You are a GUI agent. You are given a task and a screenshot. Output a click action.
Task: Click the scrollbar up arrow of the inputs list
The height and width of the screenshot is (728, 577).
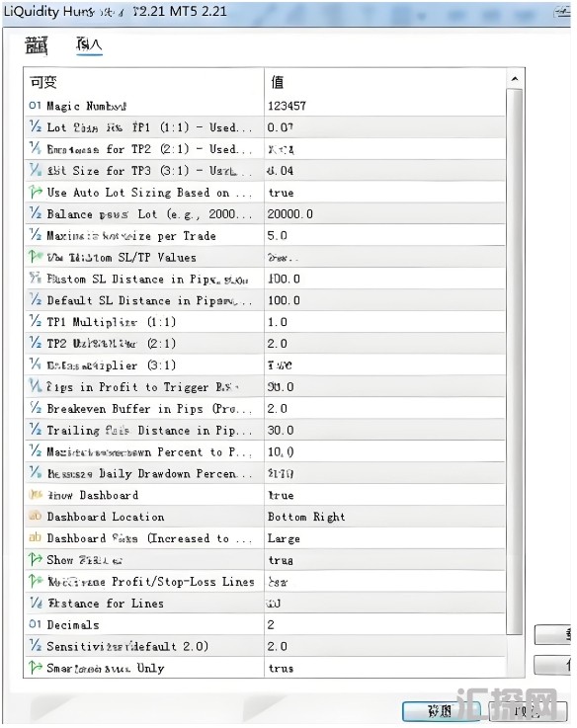pos(515,79)
